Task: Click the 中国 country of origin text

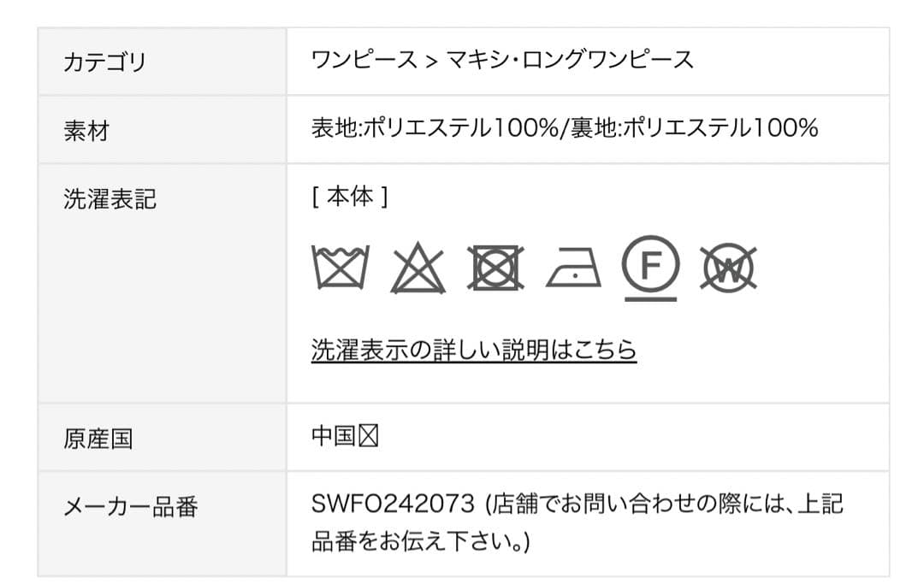Action: [x=334, y=437]
